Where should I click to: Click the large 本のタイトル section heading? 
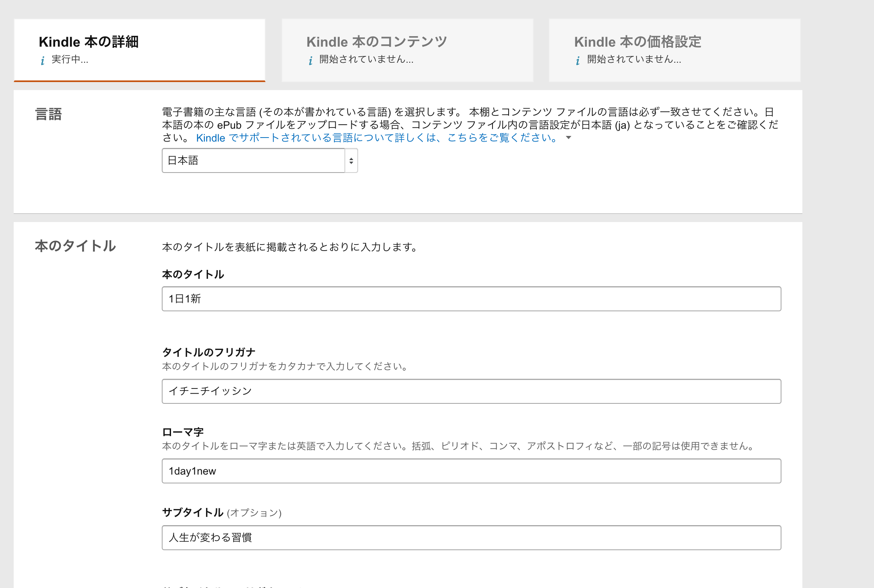coord(75,246)
